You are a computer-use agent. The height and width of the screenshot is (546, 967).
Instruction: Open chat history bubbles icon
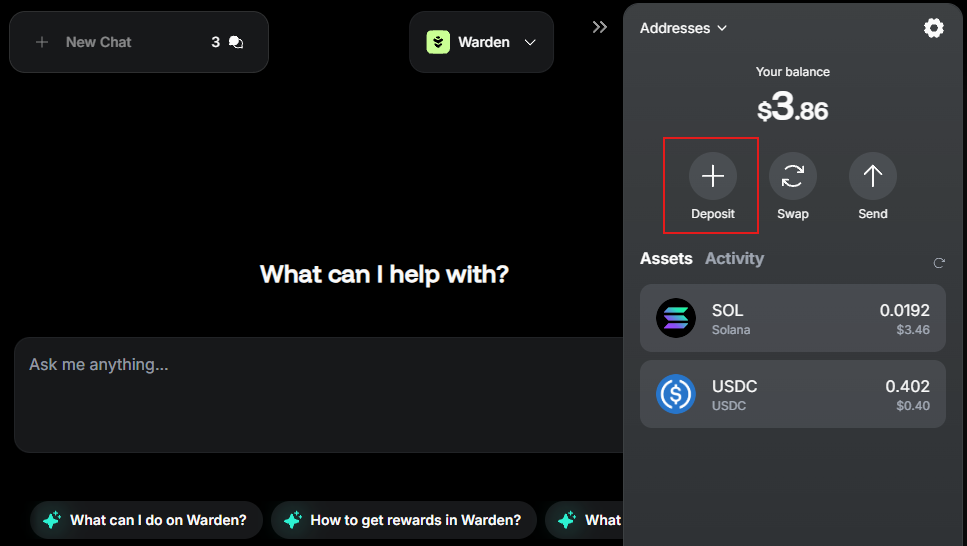point(236,42)
